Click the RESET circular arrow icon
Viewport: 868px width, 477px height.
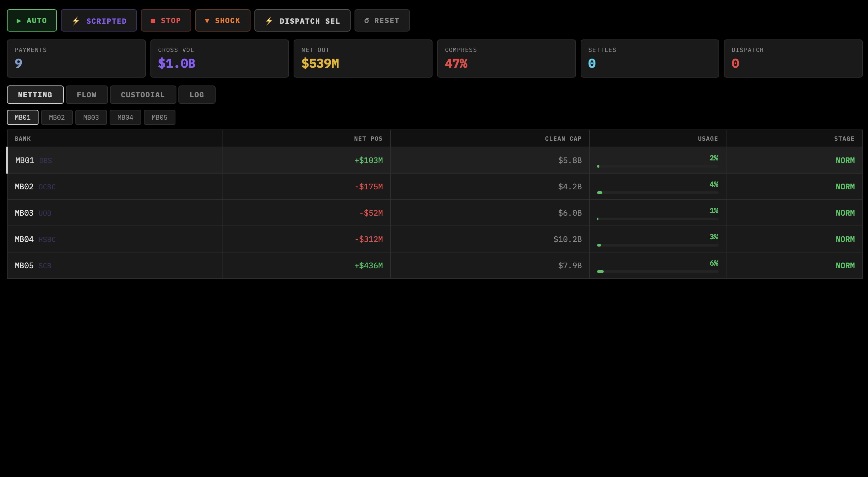(x=367, y=20)
